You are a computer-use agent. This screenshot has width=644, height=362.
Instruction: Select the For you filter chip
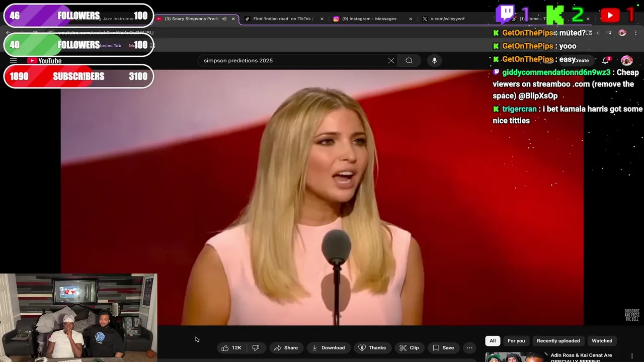[516, 341]
